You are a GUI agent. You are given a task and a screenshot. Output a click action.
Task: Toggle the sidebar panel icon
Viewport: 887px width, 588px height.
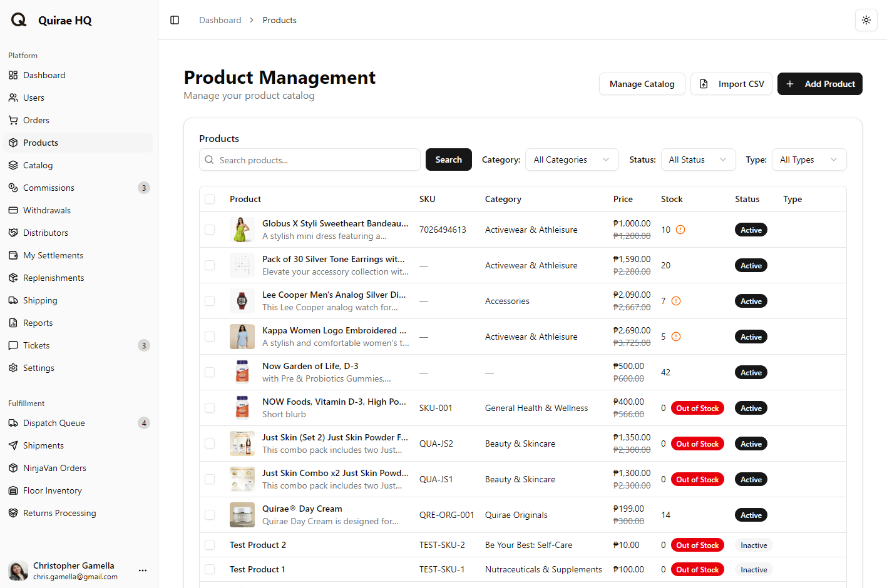175,20
